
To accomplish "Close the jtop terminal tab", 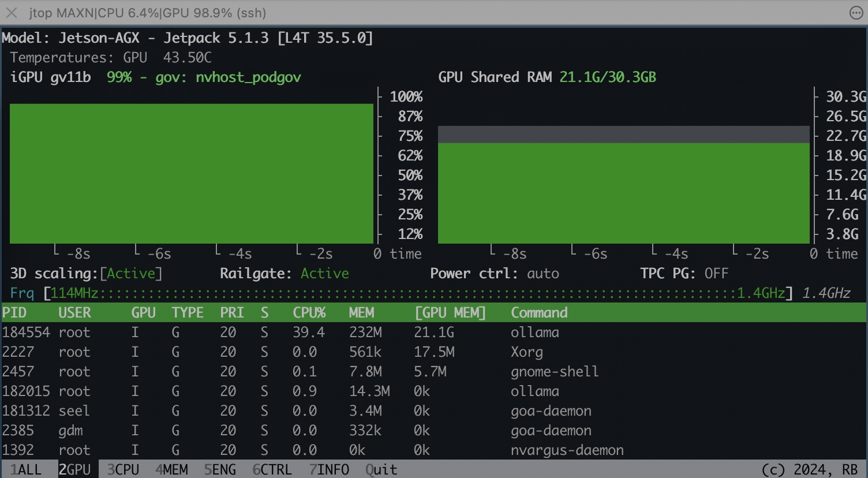I will 12,13.
